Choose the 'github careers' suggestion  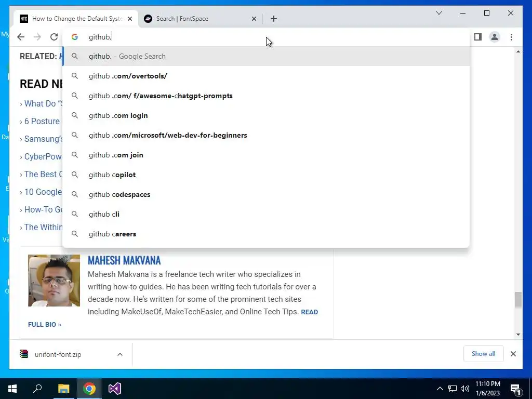point(266,234)
